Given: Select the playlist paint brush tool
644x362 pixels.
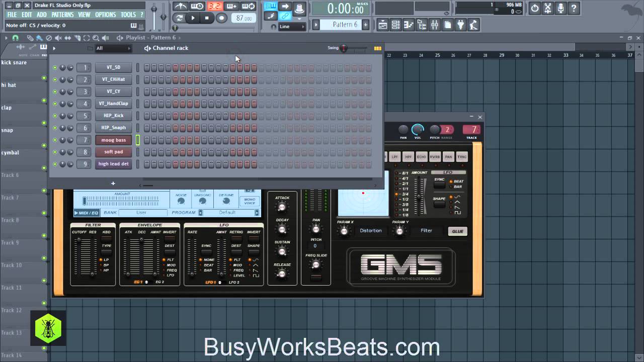Looking at the screenshot, I should click(39, 38).
